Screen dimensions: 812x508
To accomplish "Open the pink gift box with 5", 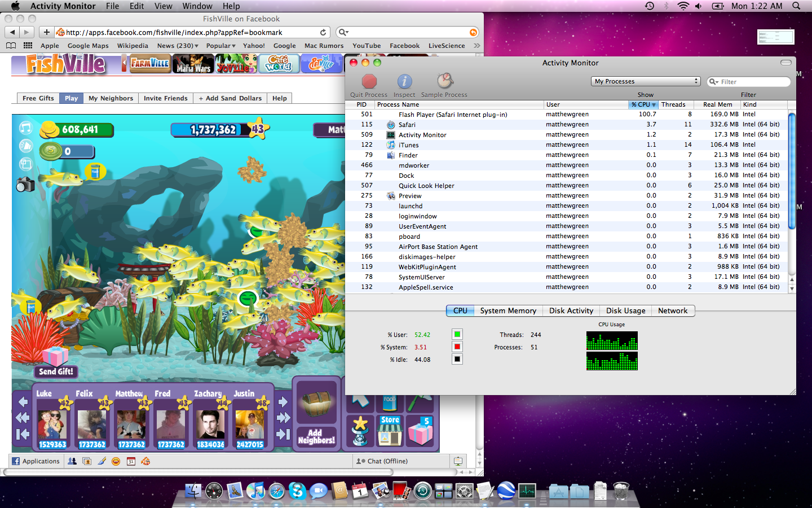I will click(x=420, y=431).
